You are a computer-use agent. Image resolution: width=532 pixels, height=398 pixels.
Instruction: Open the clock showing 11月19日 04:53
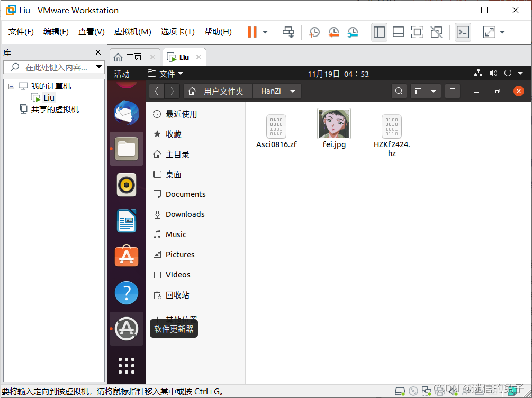[338, 74]
